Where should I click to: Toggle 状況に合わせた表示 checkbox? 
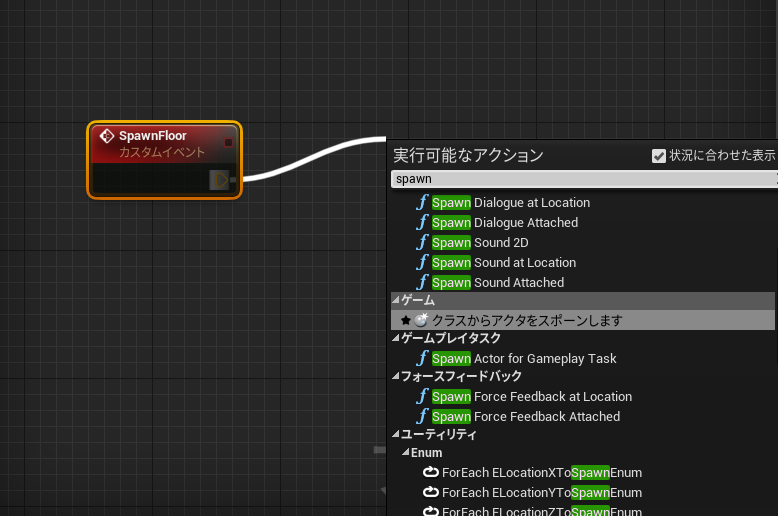pyautogui.click(x=658, y=156)
